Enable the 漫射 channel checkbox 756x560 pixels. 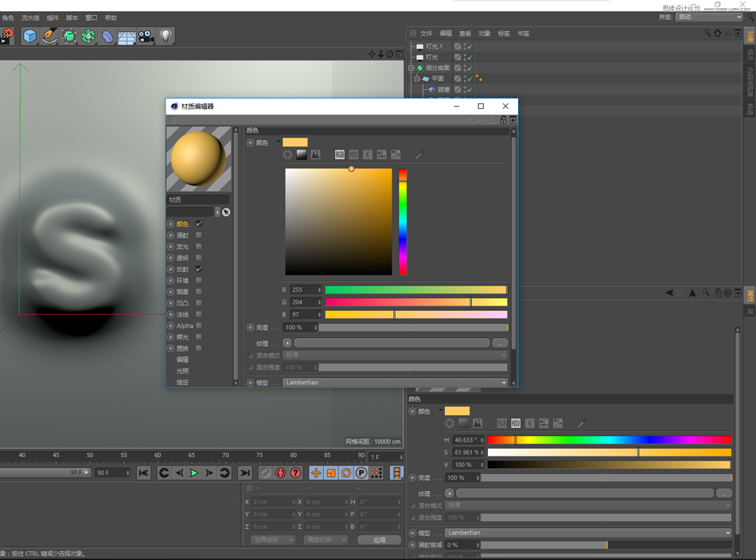point(199,235)
